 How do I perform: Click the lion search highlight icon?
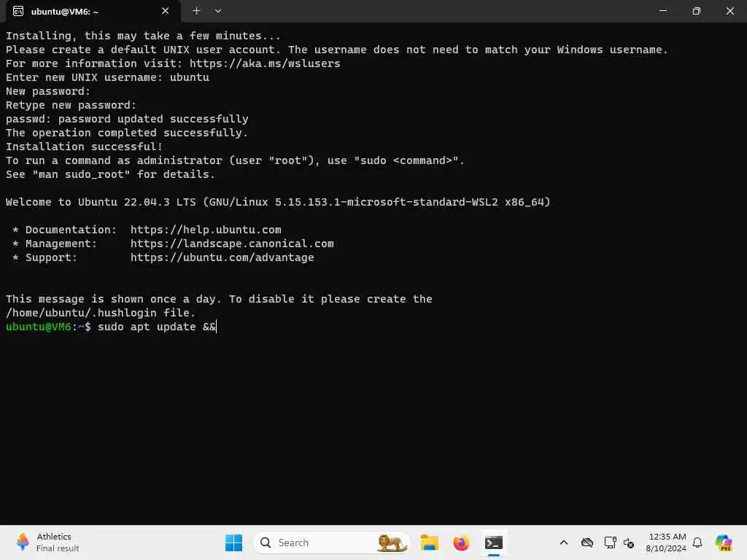tap(391, 542)
